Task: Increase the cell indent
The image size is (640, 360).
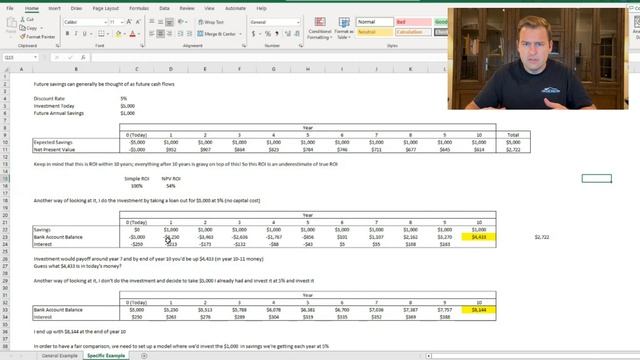Action: 189,33
